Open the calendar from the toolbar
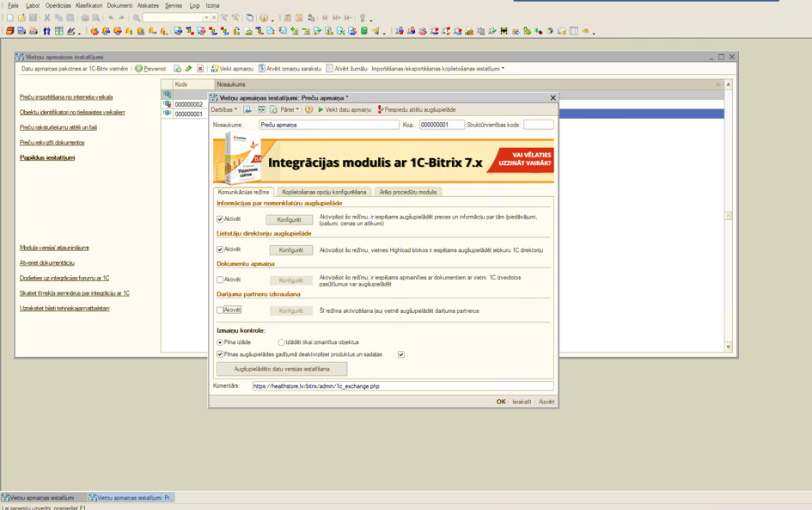The height and width of the screenshot is (510, 812). click(x=299, y=17)
